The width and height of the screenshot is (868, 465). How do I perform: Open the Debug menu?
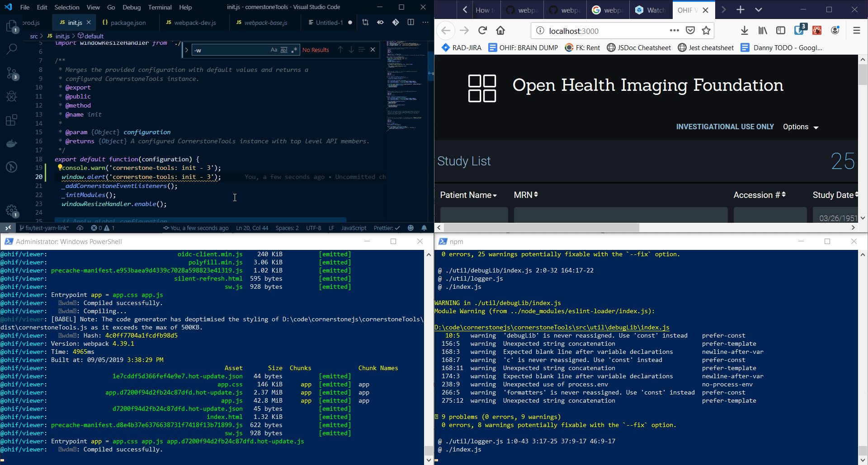[131, 7]
